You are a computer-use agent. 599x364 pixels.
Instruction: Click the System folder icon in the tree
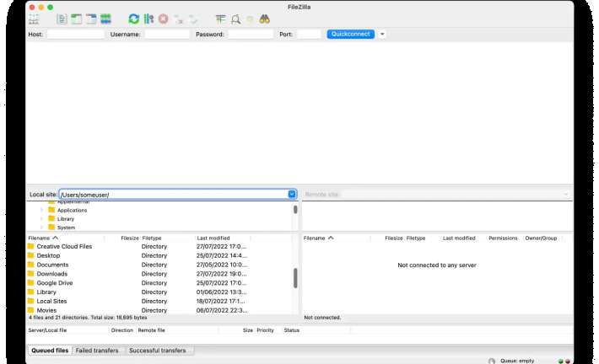tap(51, 227)
